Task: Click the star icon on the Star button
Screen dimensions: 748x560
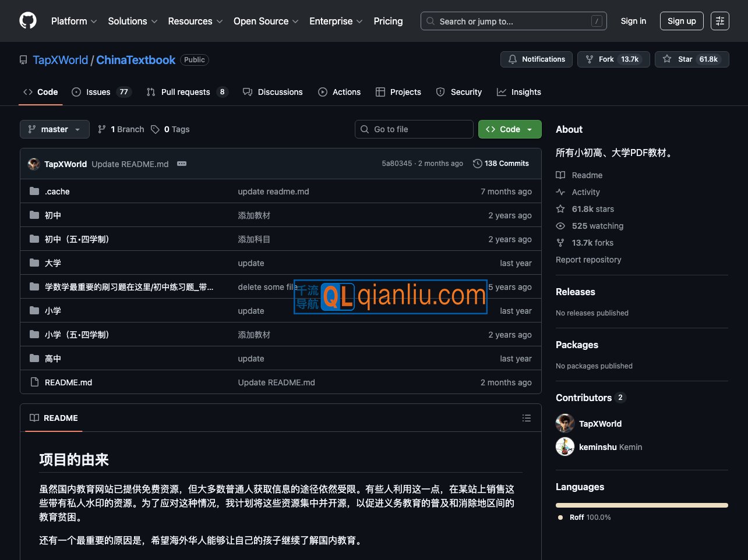Action: pos(666,59)
